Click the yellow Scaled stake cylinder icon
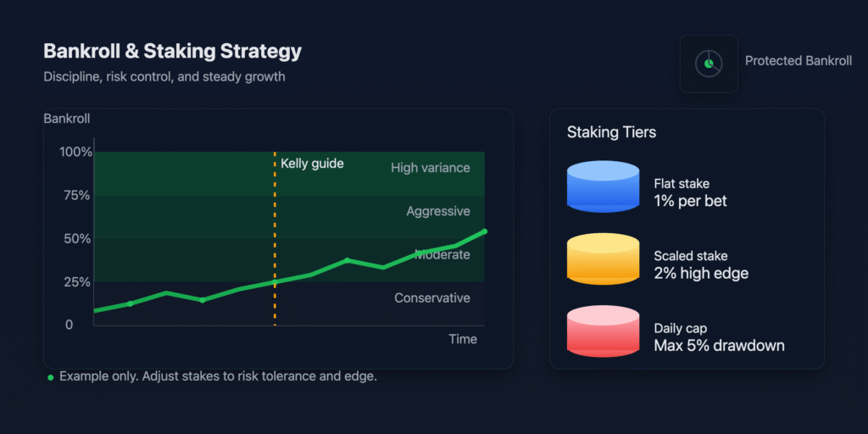This screenshot has width=868, height=434. [602, 259]
